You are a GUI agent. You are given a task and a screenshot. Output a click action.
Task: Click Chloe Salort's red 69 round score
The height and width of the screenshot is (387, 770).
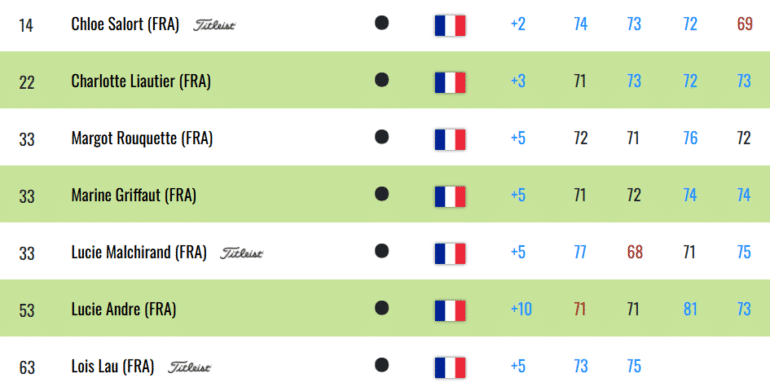744,24
